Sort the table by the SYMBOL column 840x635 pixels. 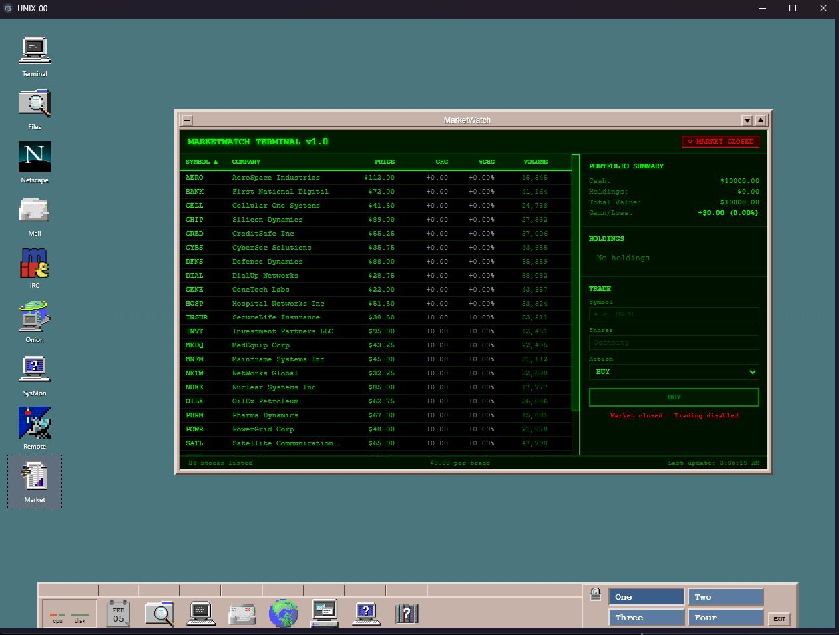point(201,162)
